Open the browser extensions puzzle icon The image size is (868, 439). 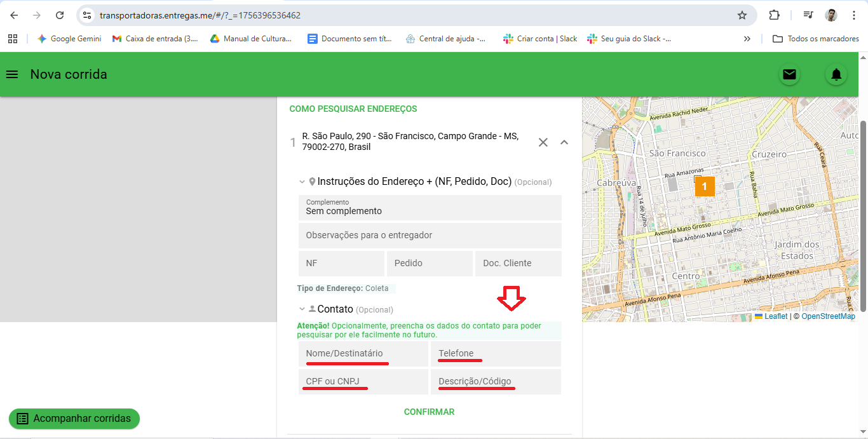(x=774, y=15)
